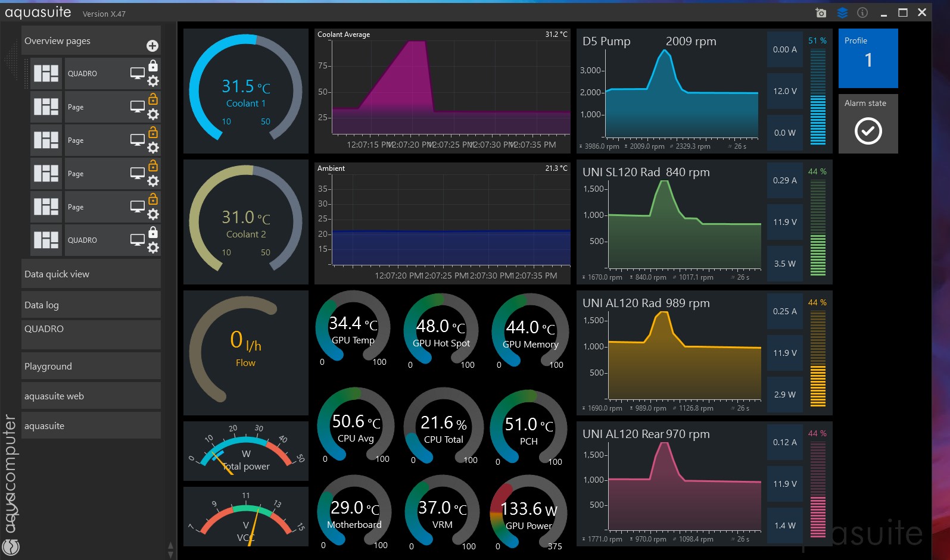Click the monitor icon on the third Page row
Viewport: 950px width, 560px height.
[x=138, y=173]
